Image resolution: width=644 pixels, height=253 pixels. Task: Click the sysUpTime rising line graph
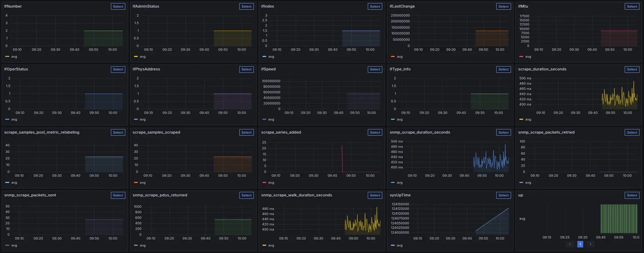point(492,220)
